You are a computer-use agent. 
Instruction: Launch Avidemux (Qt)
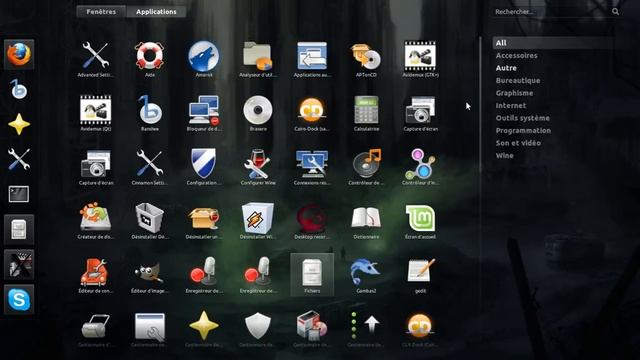pos(95,113)
